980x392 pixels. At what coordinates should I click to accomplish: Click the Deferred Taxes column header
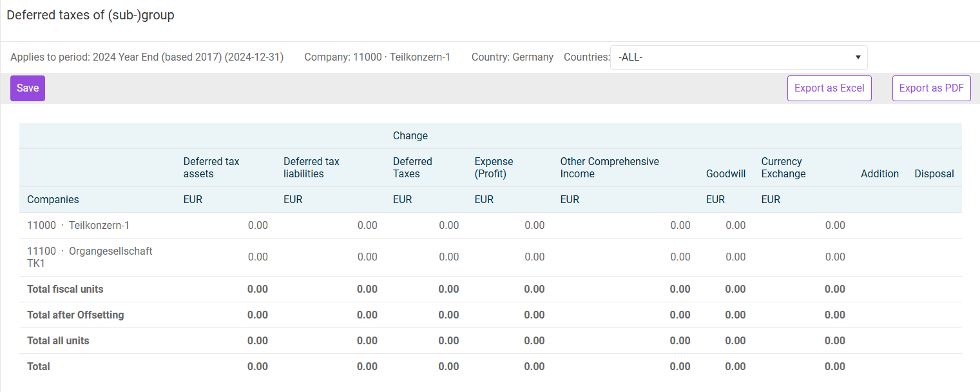(x=412, y=168)
